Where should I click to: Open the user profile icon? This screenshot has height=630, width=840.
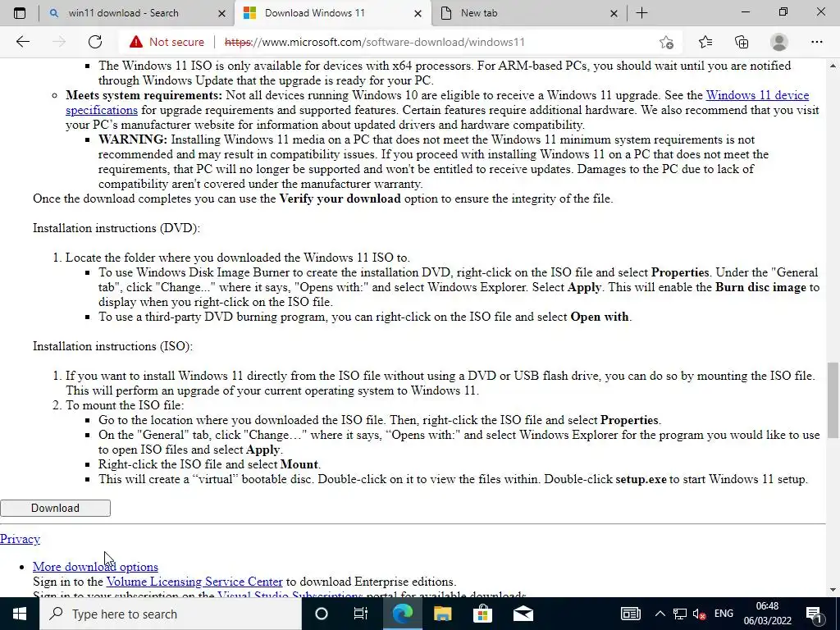pos(779,42)
